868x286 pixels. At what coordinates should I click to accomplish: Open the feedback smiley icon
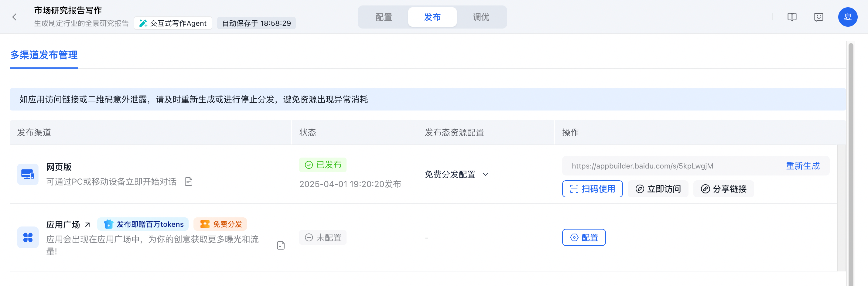pos(818,17)
